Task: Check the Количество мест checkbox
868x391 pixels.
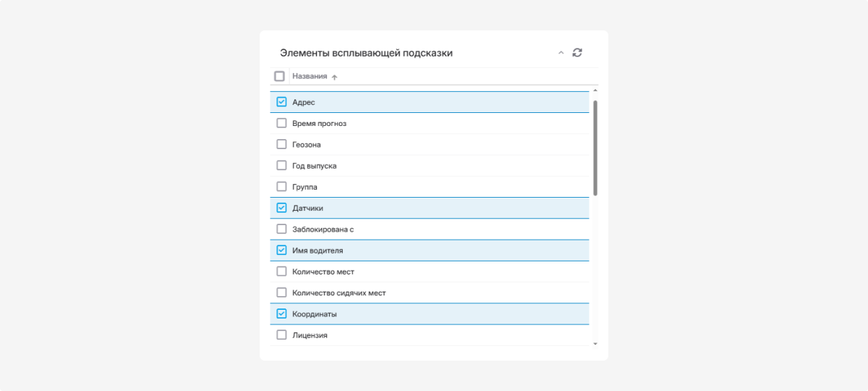Action: coord(282,272)
